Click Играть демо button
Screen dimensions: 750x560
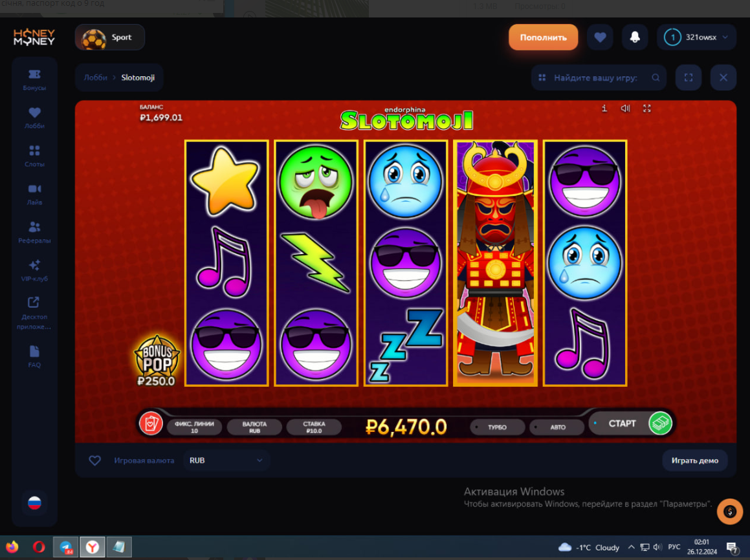click(x=695, y=460)
